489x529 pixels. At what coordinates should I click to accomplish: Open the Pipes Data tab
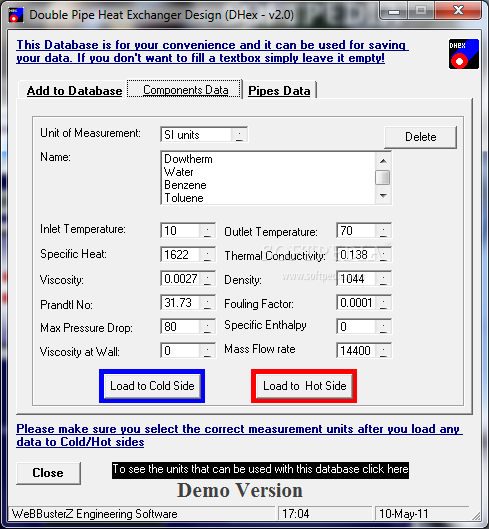[279, 91]
